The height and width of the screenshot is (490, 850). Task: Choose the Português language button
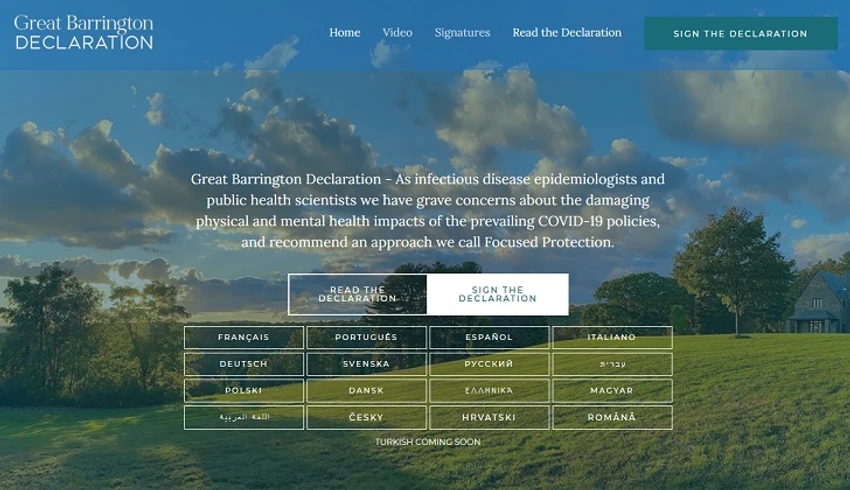pyautogui.click(x=366, y=337)
